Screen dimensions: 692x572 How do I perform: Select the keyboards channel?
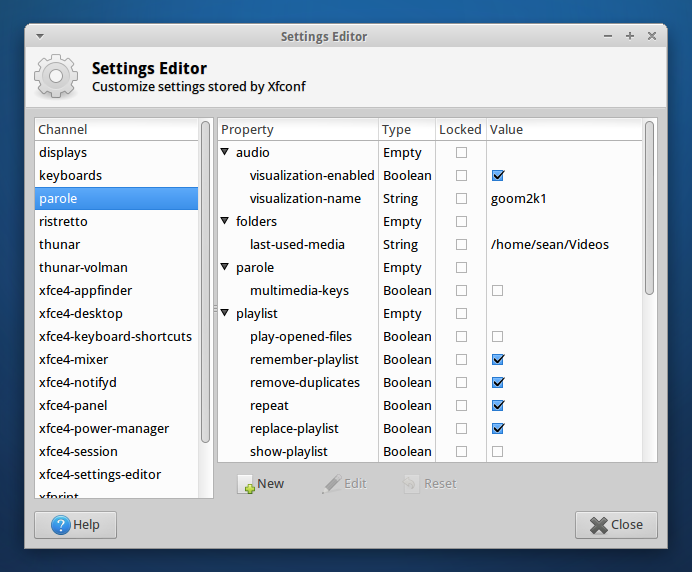coord(117,176)
